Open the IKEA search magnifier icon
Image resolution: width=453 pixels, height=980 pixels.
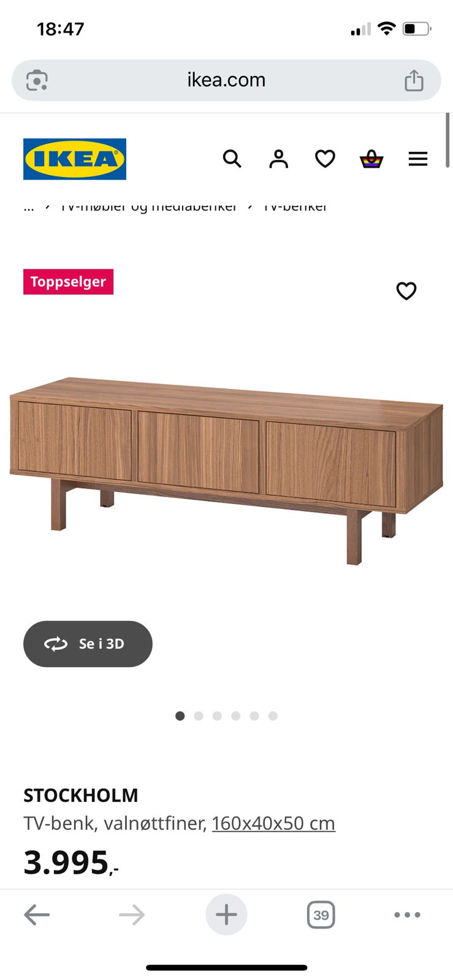coord(232,159)
